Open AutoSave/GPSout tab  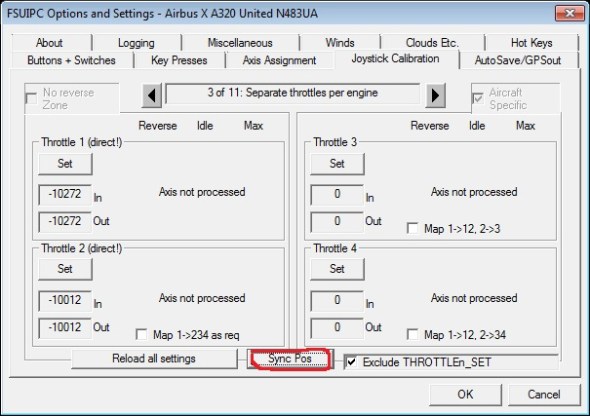[518, 60]
